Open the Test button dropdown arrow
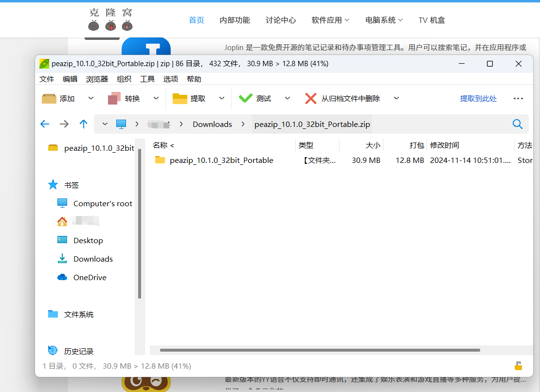 pyautogui.click(x=287, y=98)
